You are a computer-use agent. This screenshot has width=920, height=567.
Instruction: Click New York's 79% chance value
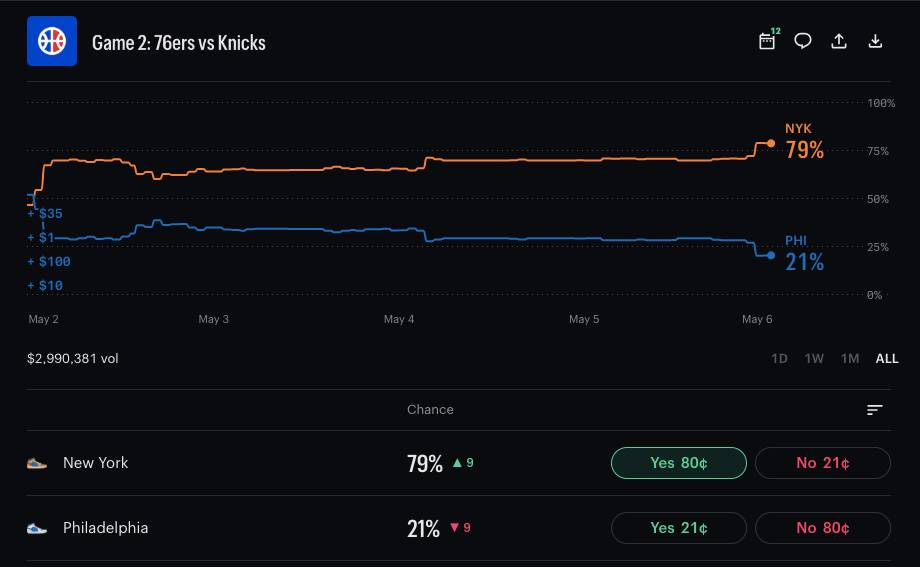pyautogui.click(x=425, y=464)
